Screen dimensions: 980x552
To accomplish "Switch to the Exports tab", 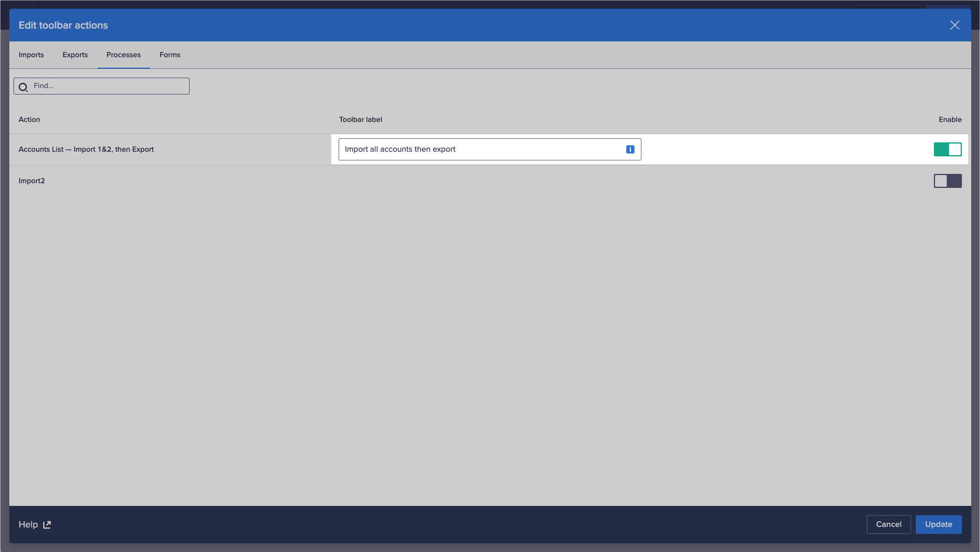I will click(75, 54).
